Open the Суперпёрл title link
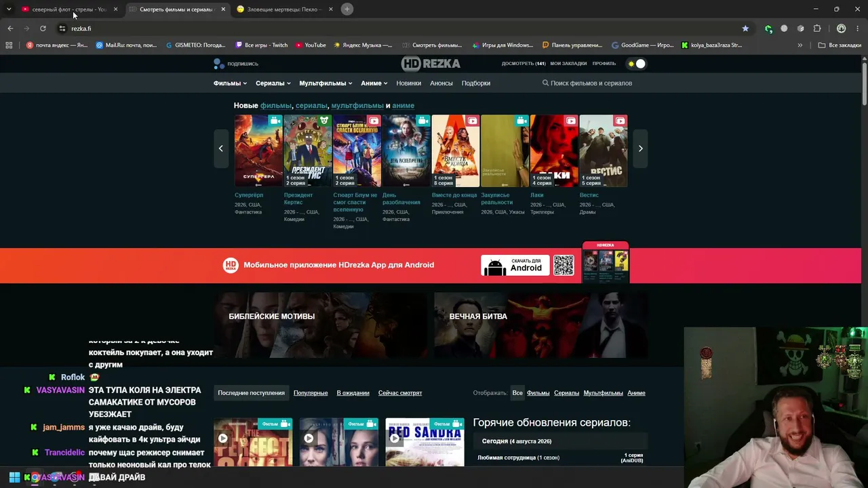 click(249, 195)
